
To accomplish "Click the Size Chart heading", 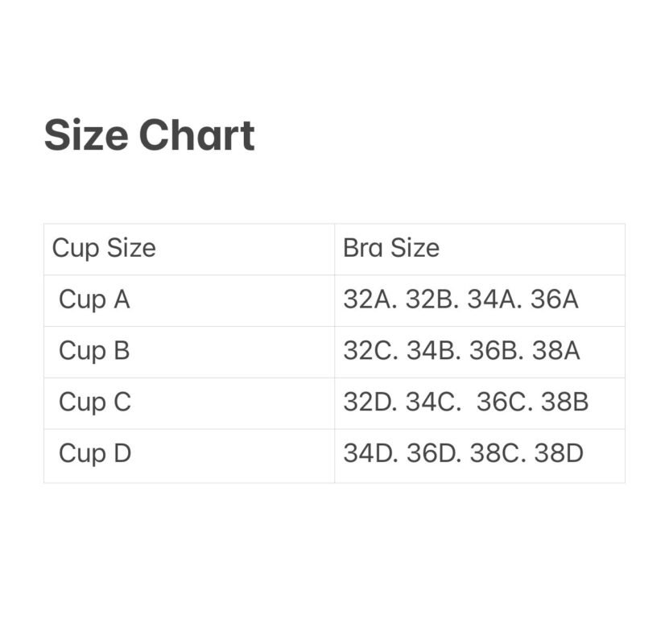I will [x=149, y=135].
